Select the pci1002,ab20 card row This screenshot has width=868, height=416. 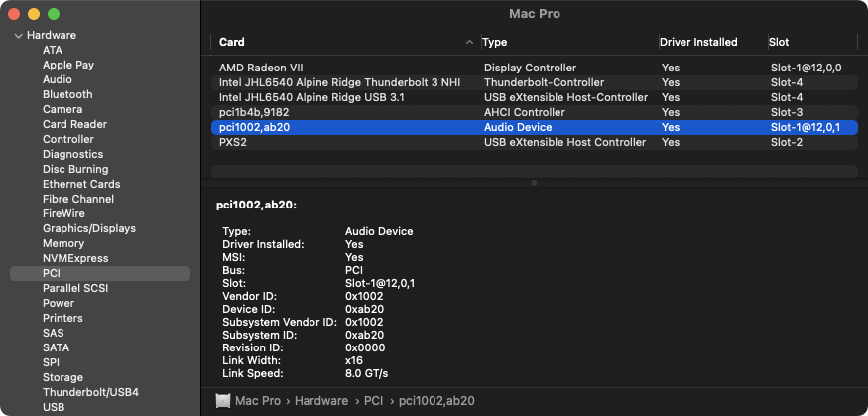[535, 128]
